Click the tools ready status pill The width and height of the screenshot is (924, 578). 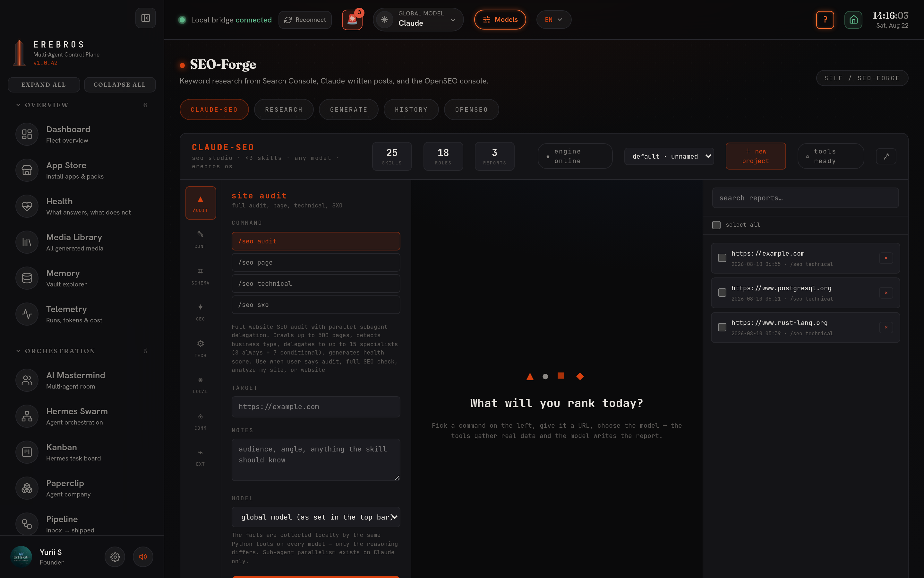pyautogui.click(x=830, y=156)
